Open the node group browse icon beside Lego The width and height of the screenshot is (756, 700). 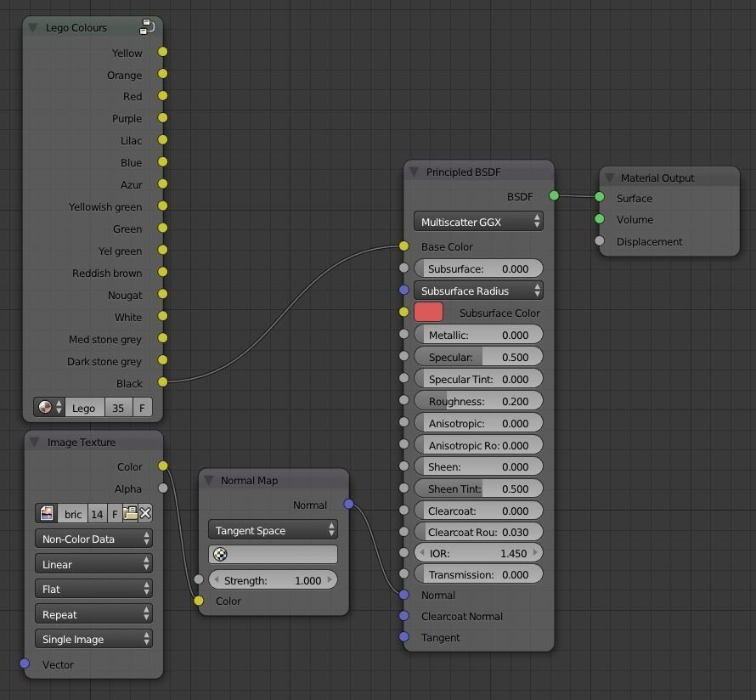pos(49,408)
